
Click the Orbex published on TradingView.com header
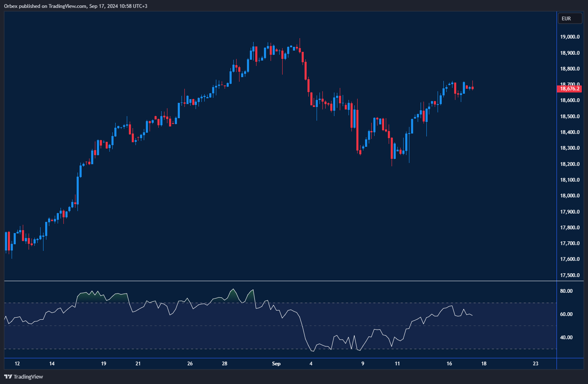click(75, 6)
